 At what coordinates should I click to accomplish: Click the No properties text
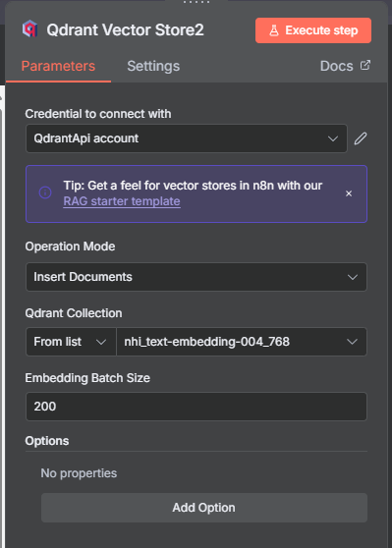click(x=79, y=473)
